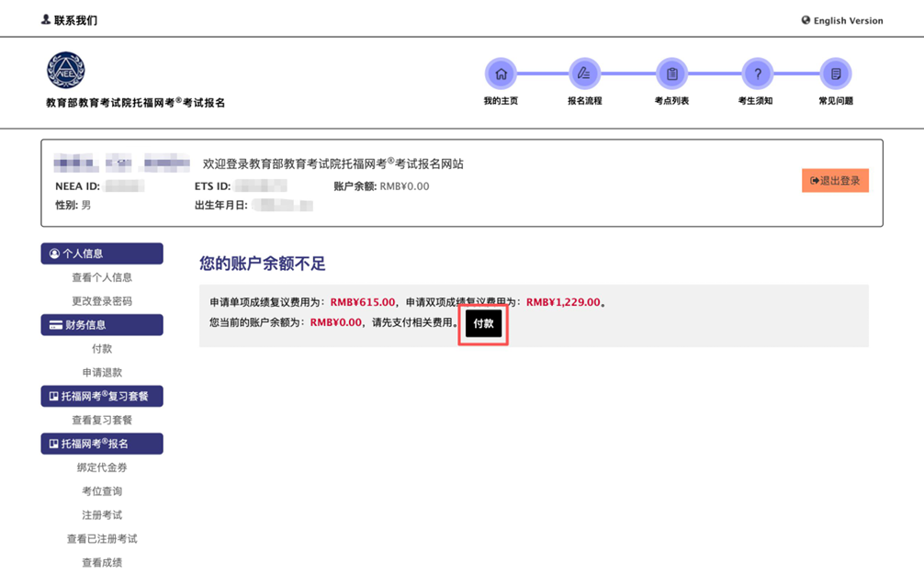This screenshot has height=585, width=924.
Task: Open 查看复习套餐 in the sidebar
Action: point(102,420)
